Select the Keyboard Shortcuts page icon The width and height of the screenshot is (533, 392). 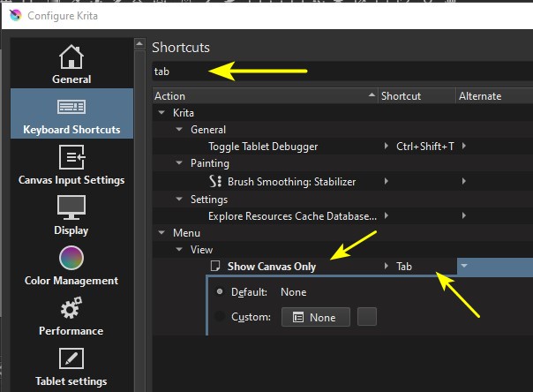tap(71, 107)
